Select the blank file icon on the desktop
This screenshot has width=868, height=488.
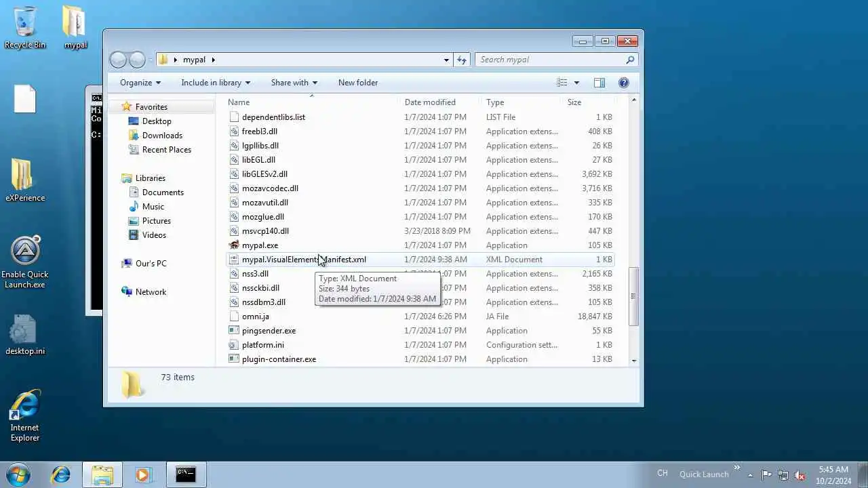pyautogui.click(x=25, y=99)
